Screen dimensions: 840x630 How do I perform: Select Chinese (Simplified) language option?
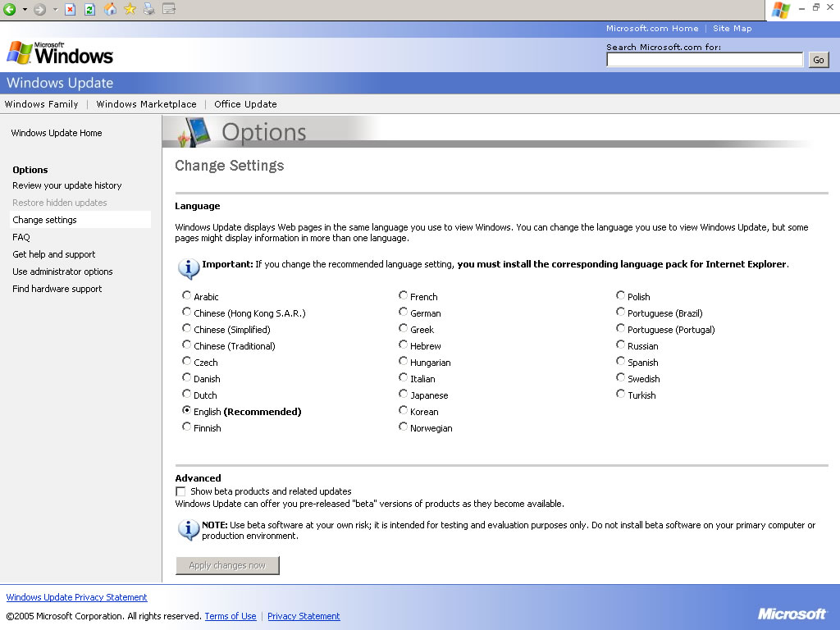[x=186, y=328]
